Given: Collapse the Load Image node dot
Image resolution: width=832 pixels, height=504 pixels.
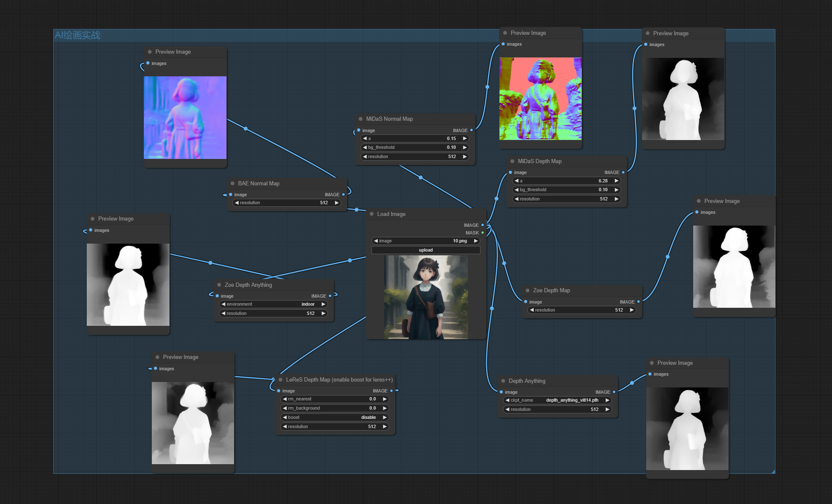Looking at the screenshot, I should 372,214.
